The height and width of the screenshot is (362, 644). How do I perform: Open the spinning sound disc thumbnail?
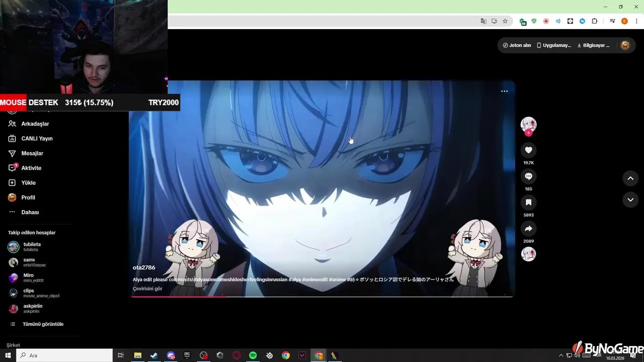tap(528, 254)
